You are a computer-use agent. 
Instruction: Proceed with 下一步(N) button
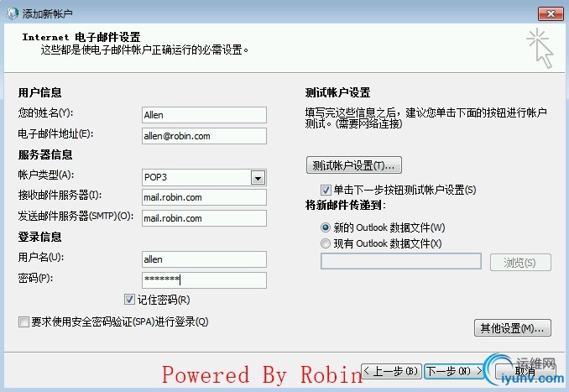pyautogui.click(x=454, y=371)
